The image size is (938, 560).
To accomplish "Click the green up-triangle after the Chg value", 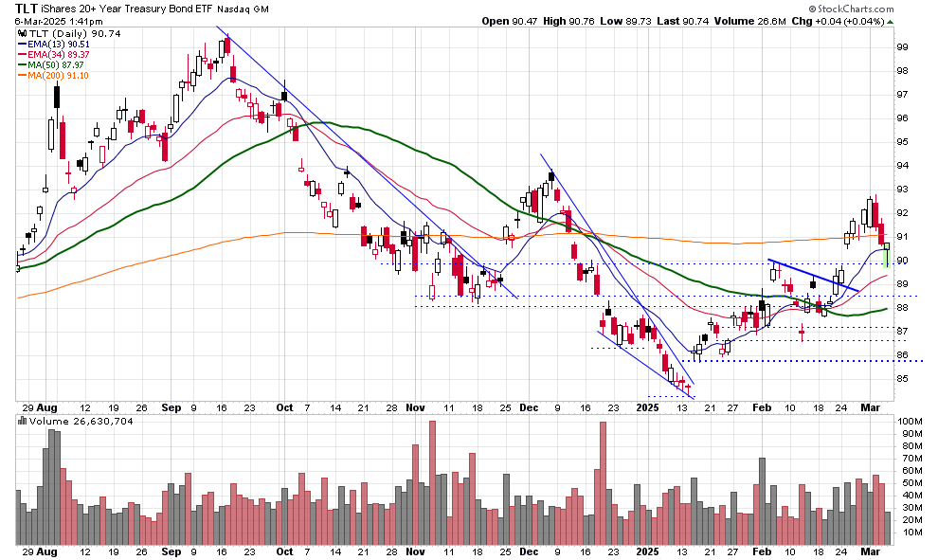I will tap(890, 22).
